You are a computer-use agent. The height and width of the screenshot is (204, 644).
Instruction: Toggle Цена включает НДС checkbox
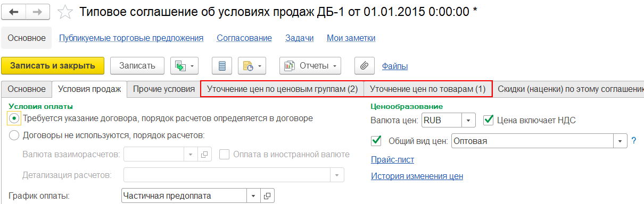pyautogui.click(x=488, y=120)
